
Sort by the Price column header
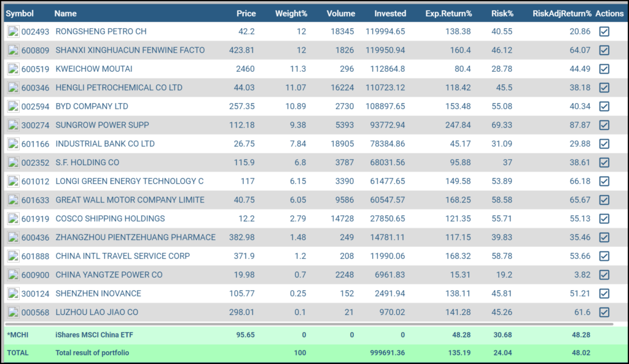click(246, 14)
